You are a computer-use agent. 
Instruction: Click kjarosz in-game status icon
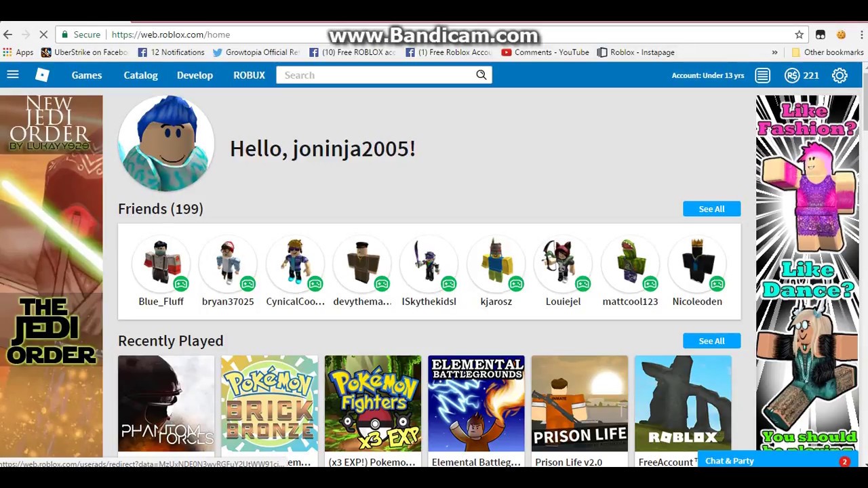coord(516,284)
